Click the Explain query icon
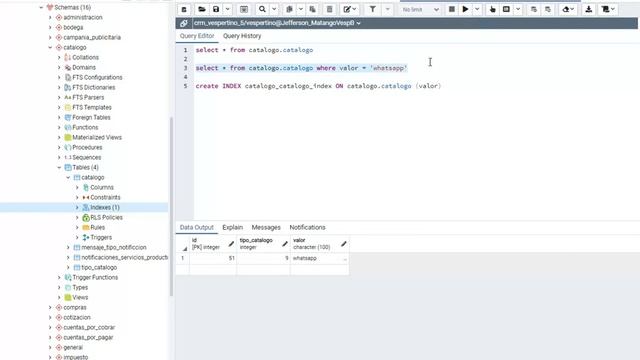Viewport: 640px width, 360px height. tap(492, 9)
